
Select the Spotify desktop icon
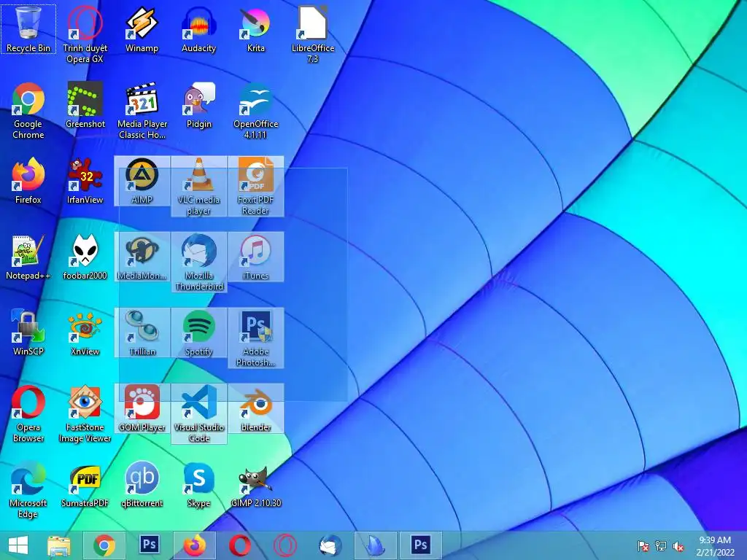pyautogui.click(x=198, y=332)
